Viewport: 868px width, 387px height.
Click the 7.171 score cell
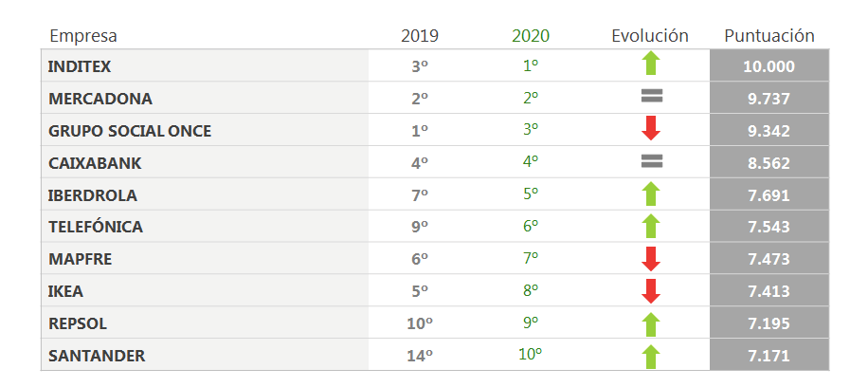pos(769,356)
